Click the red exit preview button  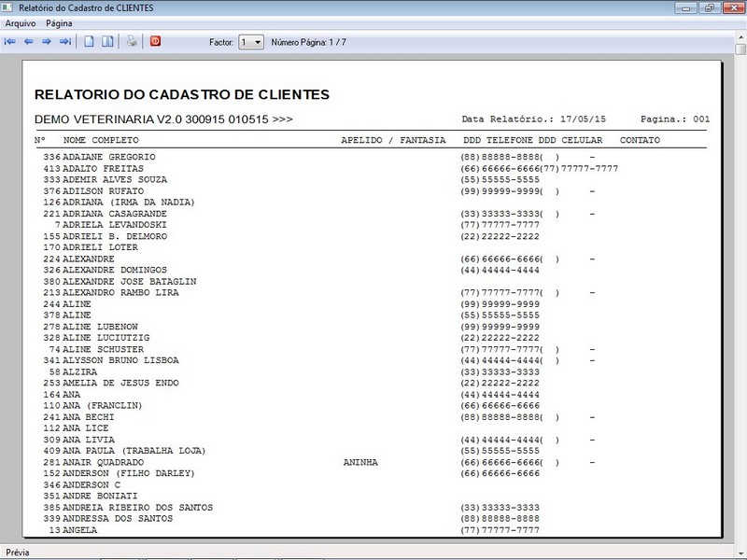tap(155, 42)
